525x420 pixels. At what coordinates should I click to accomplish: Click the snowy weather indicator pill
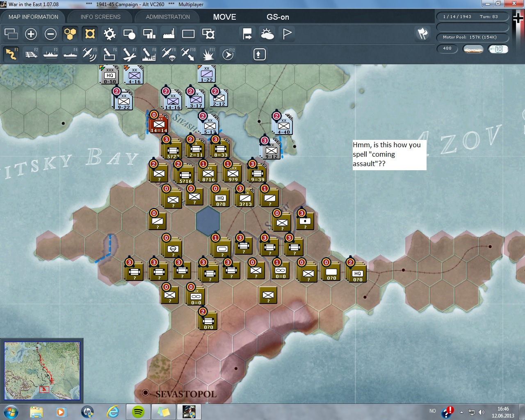coord(473,49)
